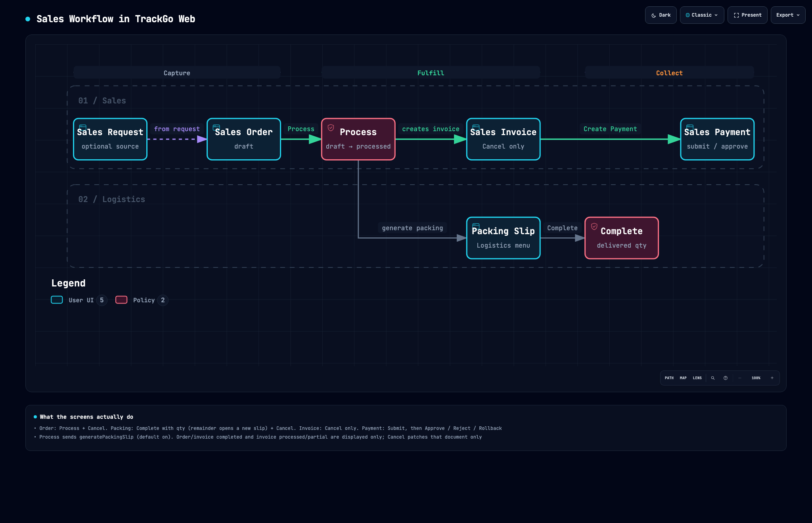The width and height of the screenshot is (812, 523).
Task: Click the 'from request' edge label
Action: point(177,129)
